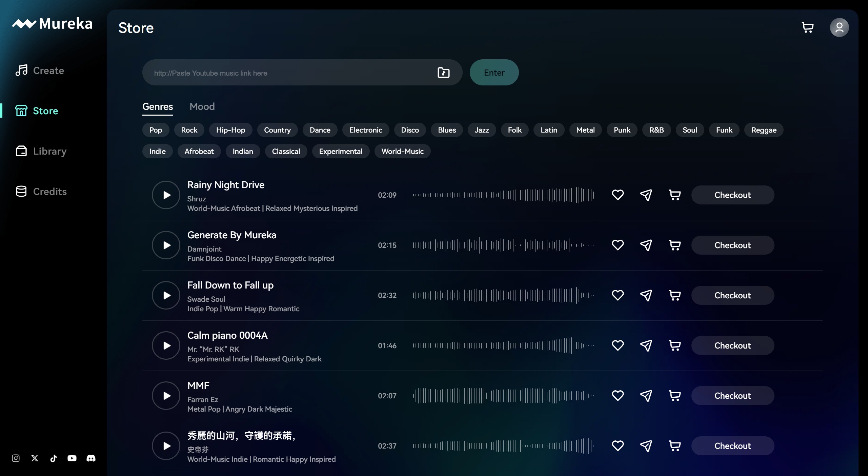
Task: Select the Genres tab
Action: point(158,106)
